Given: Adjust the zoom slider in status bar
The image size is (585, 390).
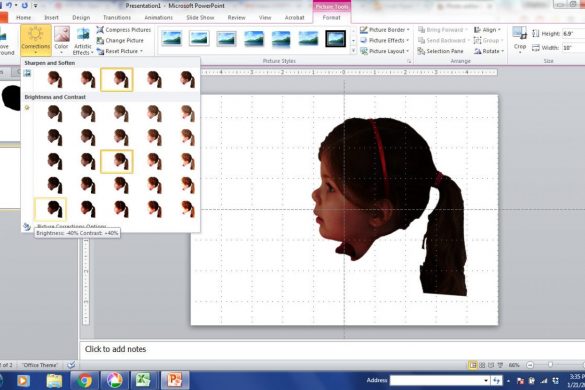Looking at the screenshot, I should 550,365.
